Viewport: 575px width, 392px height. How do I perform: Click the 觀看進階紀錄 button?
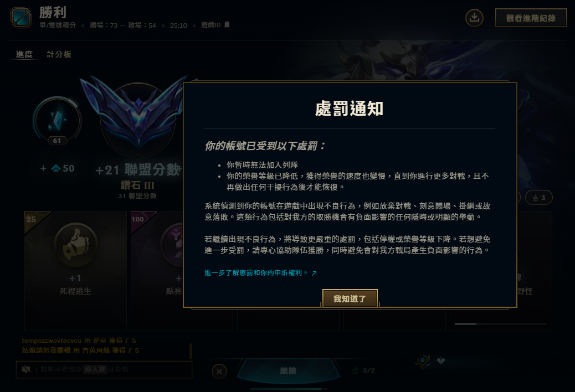531,18
